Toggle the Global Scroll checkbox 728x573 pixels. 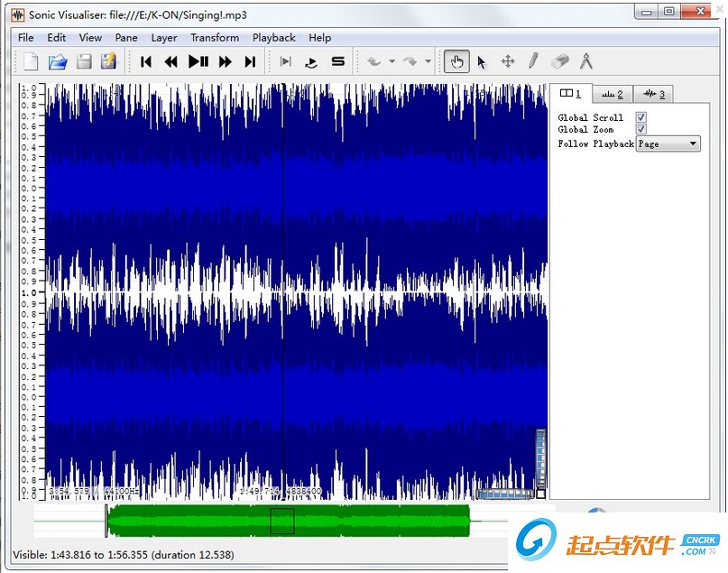pyautogui.click(x=640, y=117)
